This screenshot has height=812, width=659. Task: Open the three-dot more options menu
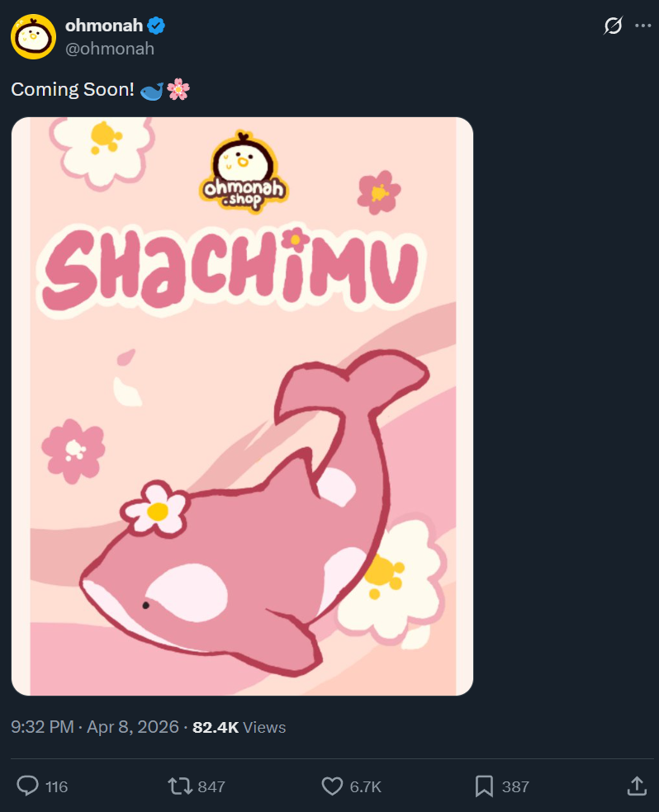pyautogui.click(x=643, y=26)
